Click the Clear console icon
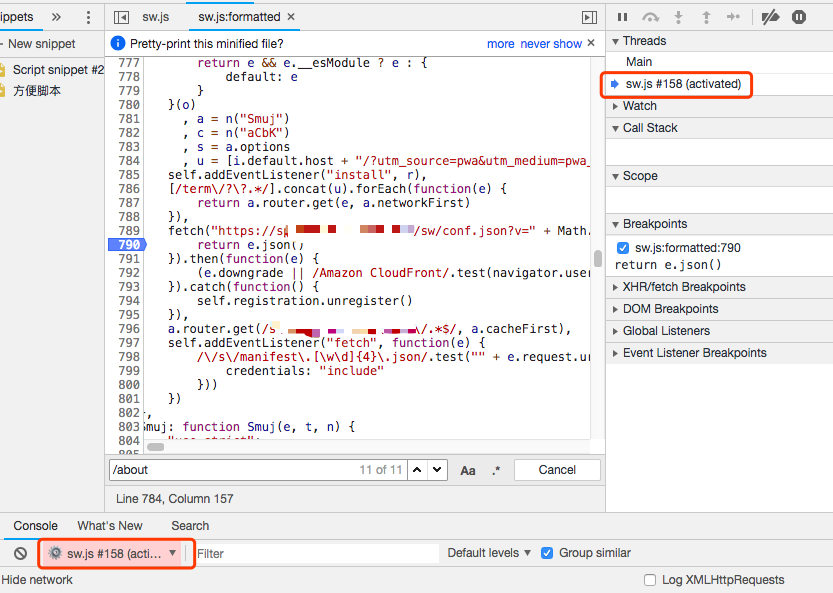 (x=20, y=553)
